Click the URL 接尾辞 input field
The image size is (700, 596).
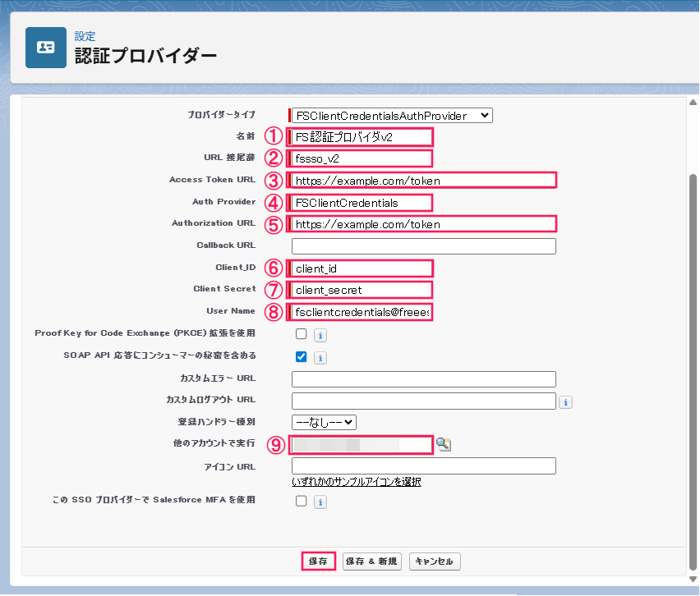point(362,158)
